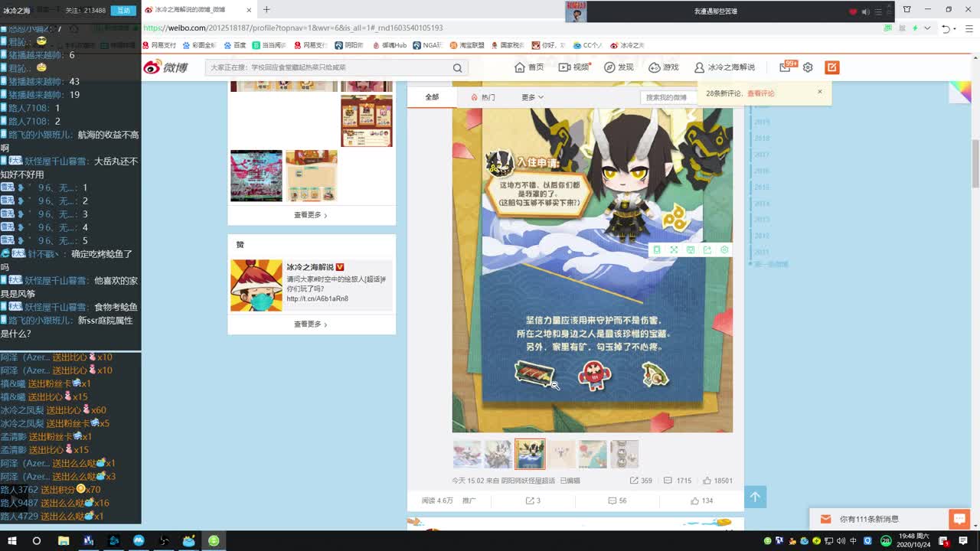Image resolution: width=980 pixels, height=551 pixels.
Task: Open 视频 video section
Action: point(574,67)
